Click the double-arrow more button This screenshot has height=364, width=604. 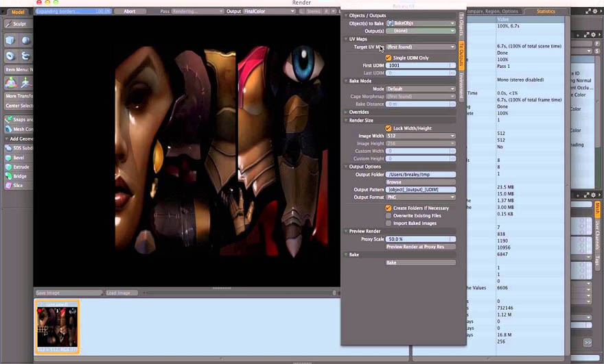[x=588, y=343]
